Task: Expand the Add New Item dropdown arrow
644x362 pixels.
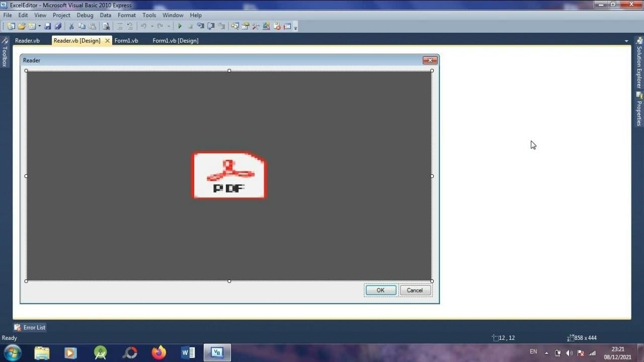Action: pos(39,26)
